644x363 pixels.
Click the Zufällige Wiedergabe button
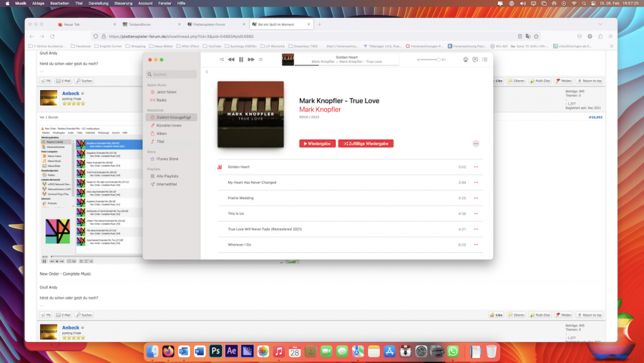pos(366,144)
